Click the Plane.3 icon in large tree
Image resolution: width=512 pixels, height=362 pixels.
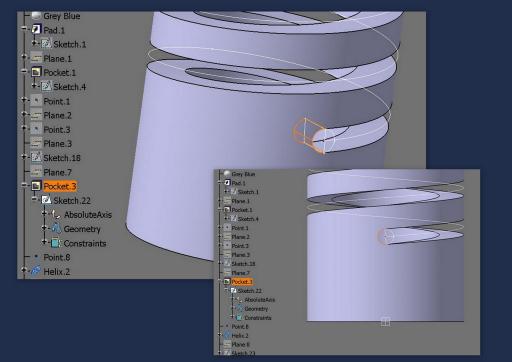[36, 143]
